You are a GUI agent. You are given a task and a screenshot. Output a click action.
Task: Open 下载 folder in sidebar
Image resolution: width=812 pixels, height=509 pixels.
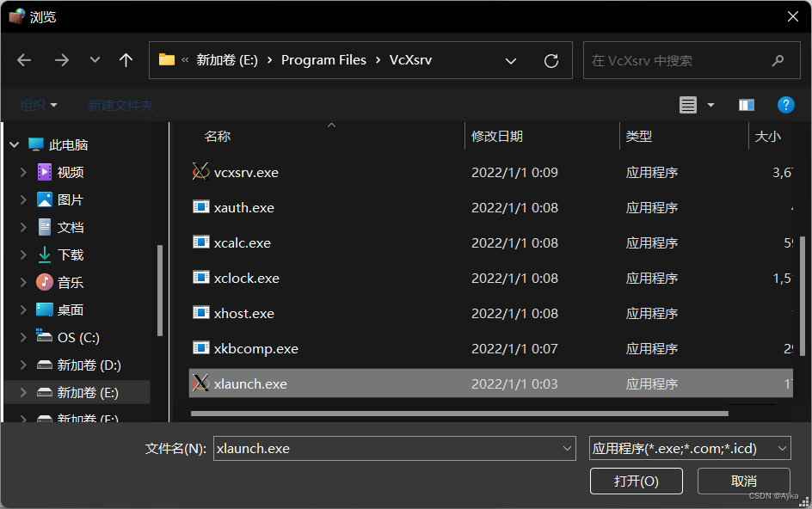[x=71, y=254]
